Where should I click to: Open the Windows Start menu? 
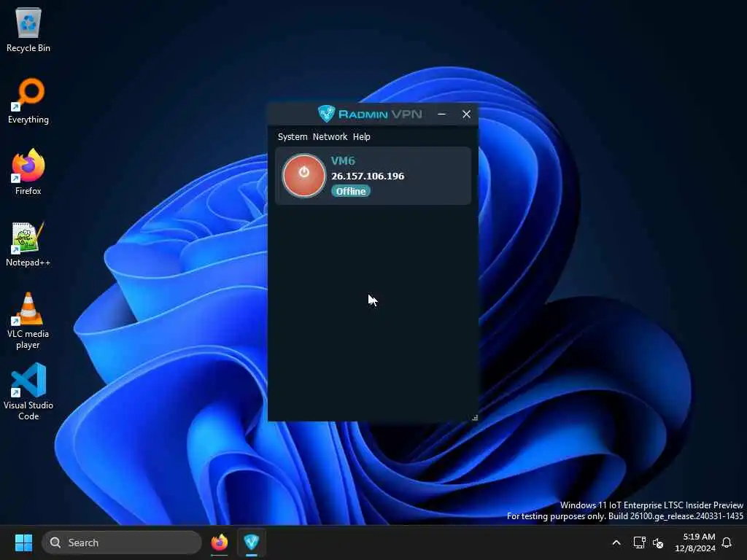click(x=23, y=542)
